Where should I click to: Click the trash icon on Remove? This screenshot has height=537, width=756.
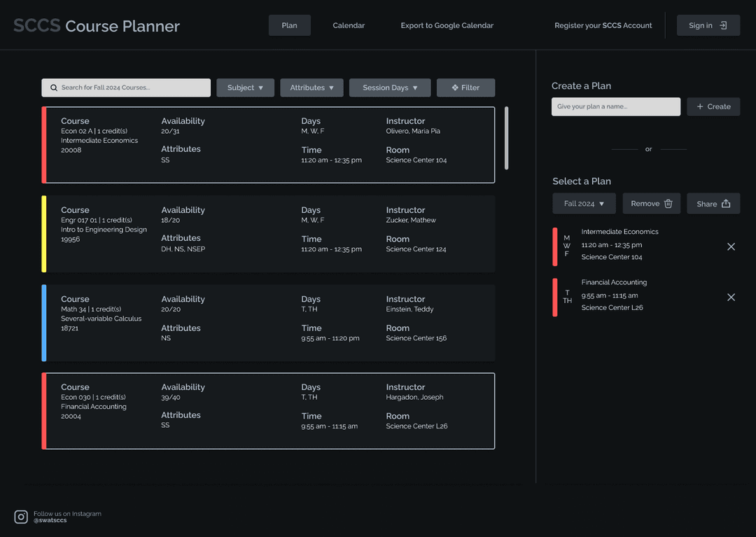[668, 204]
